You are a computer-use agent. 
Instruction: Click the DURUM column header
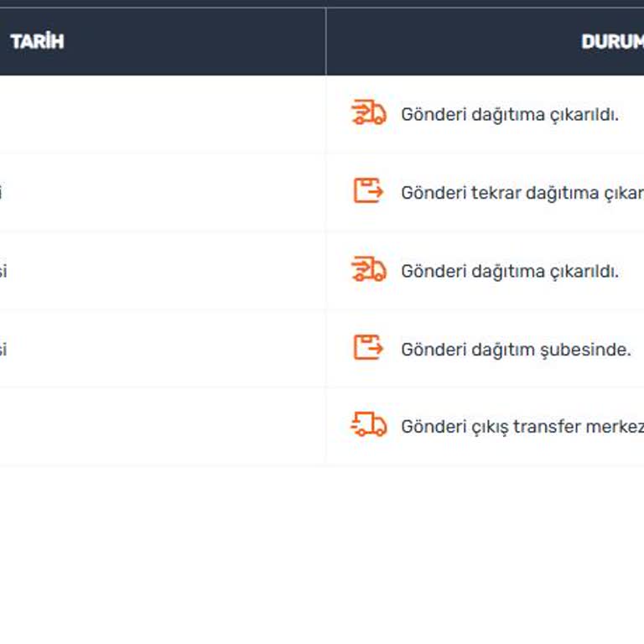(x=612, y=41)
